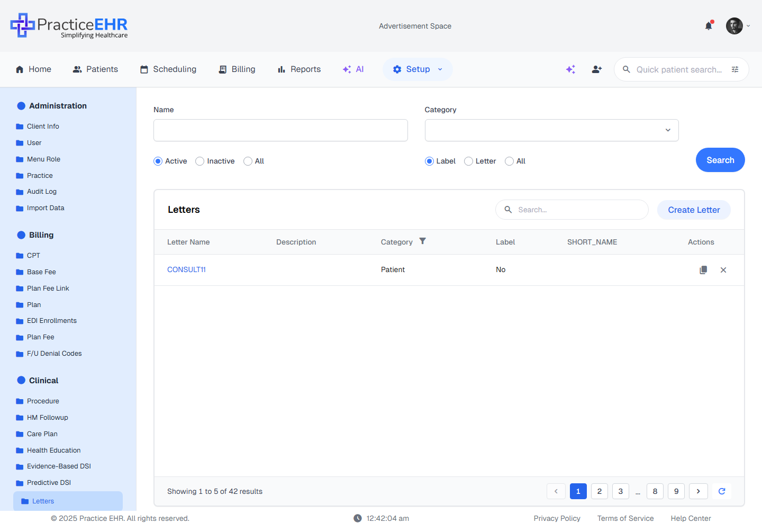Open F/U Denial Codes folder

pos(49,354)
